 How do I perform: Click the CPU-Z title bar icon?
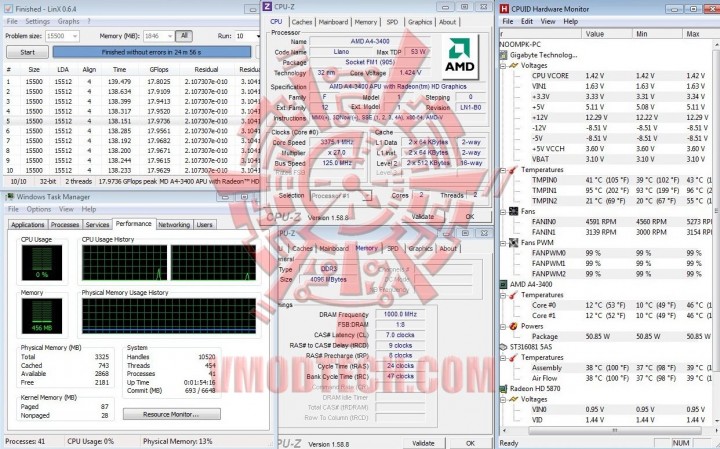coord(267,7)
